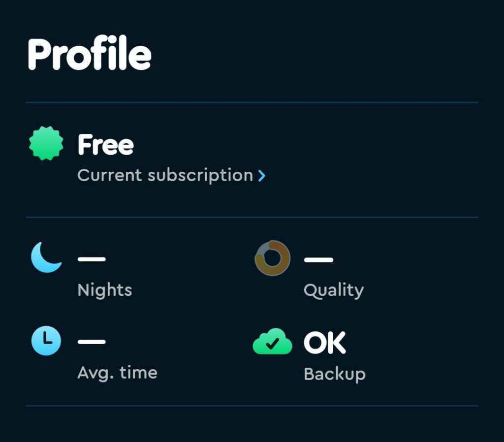
Task: Click the Avg. time label
Action: [x=117, y=373]
